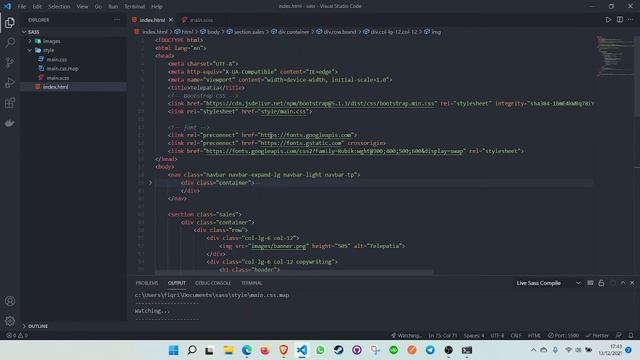Open Microsoft Edge from taskbar
This screenshot has width=640, height=360.
tap(247, 350)
